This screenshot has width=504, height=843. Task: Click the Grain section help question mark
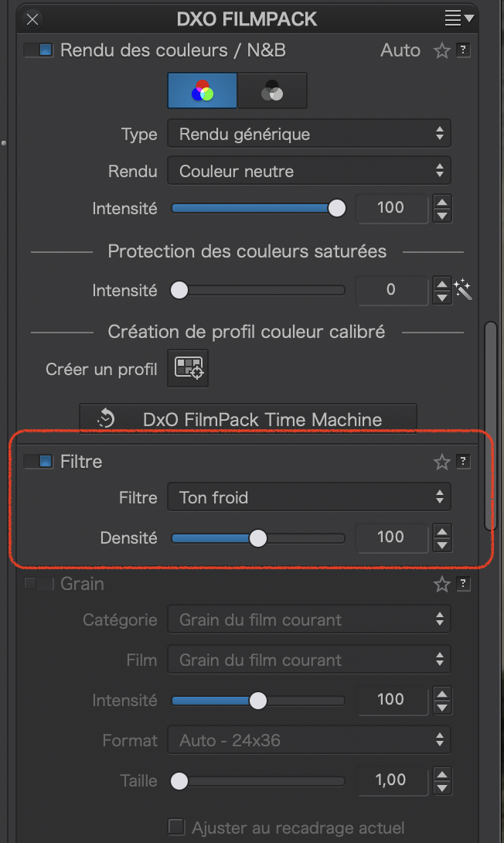(x=463, y=583)
